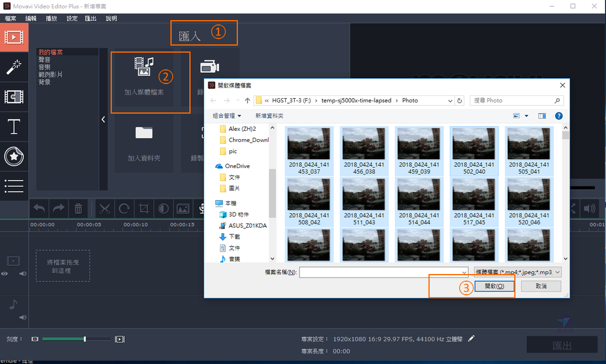Screen dimensions: 606x364
Task: Expand the file name history dropdown
Action: pyautogui.click(x=464, y=272)
